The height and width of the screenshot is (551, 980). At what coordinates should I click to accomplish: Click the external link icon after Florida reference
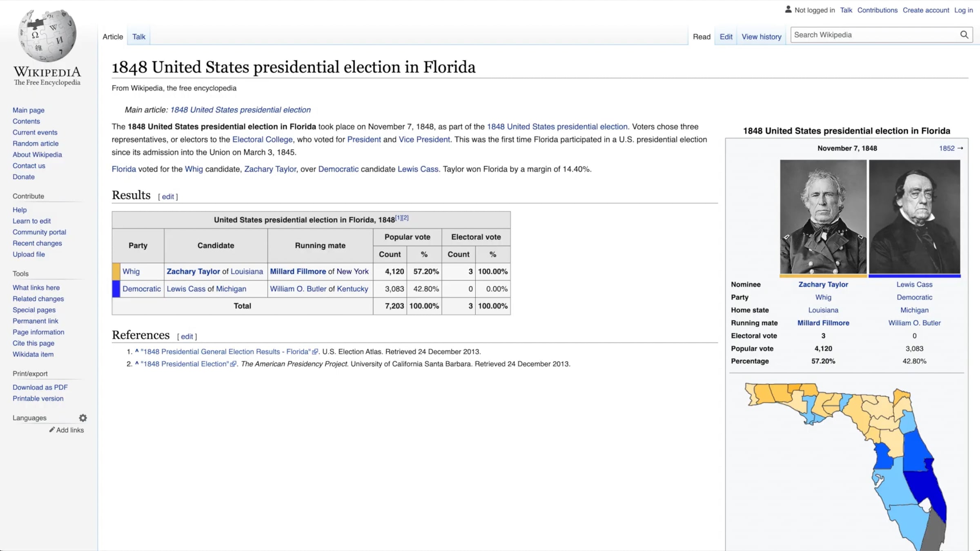point(315,352)
